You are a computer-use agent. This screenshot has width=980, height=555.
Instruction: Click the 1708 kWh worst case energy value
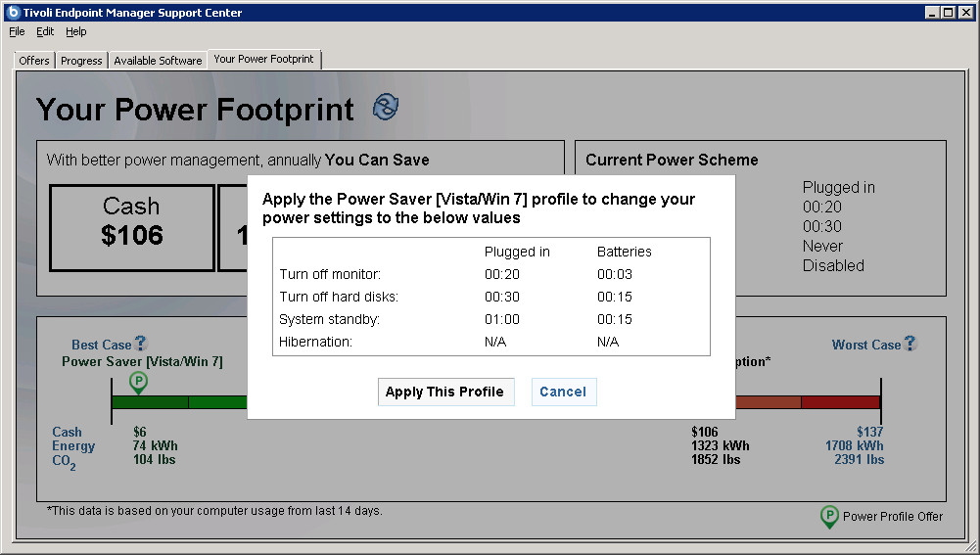coord(854,445)
